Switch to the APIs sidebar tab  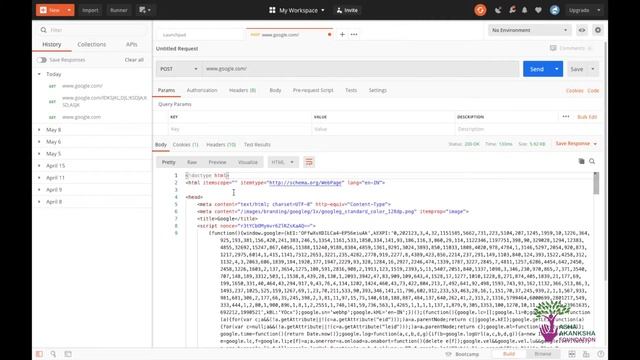point(131,44)
